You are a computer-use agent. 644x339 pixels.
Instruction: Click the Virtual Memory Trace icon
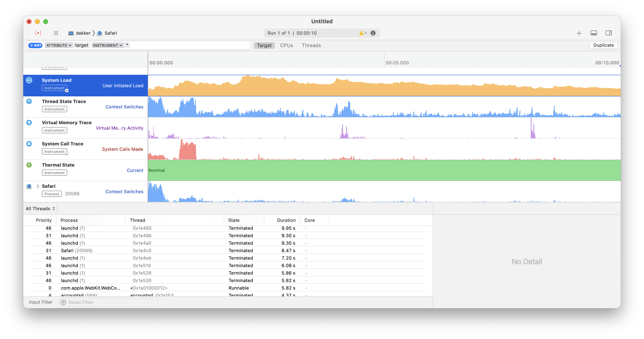[29, 123]
